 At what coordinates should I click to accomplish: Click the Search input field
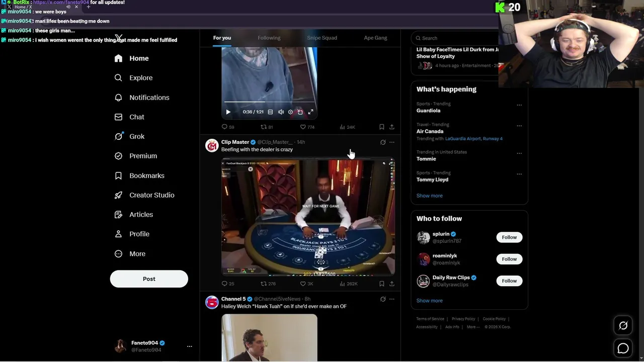455,38
